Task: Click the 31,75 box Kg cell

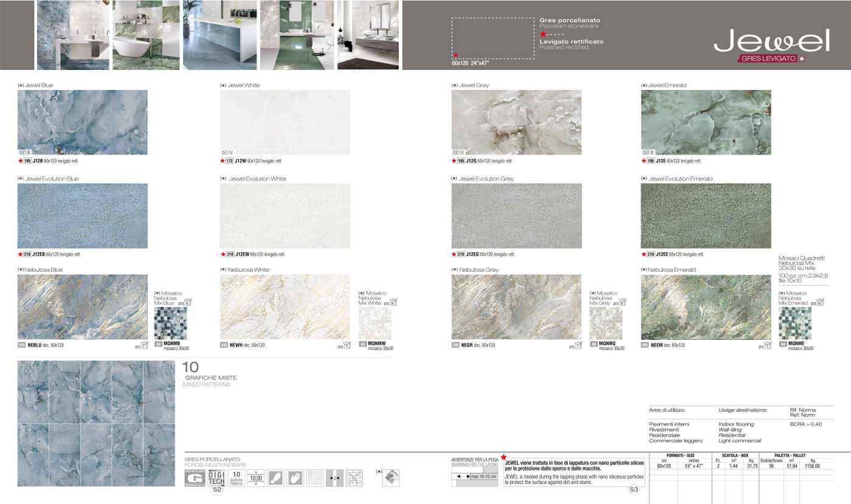Action: [752, 466]
